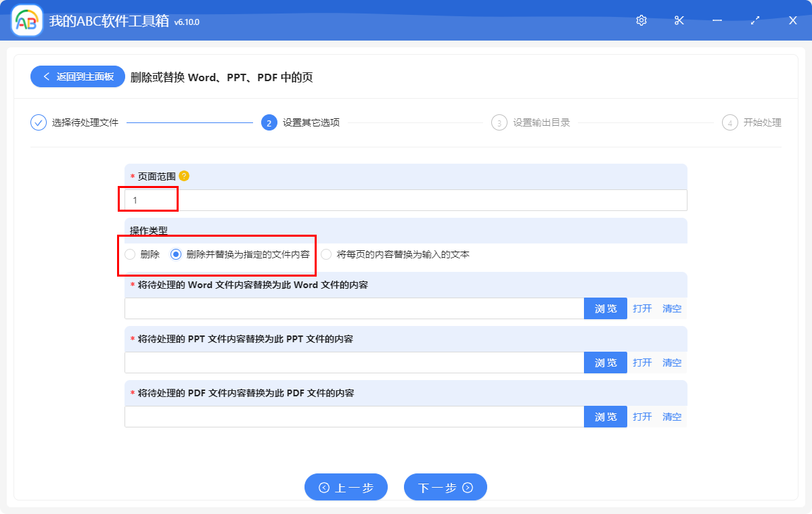Click the step 2 numbered circle
This screenshot has height=514, width=812.
(x=269, y=122)
